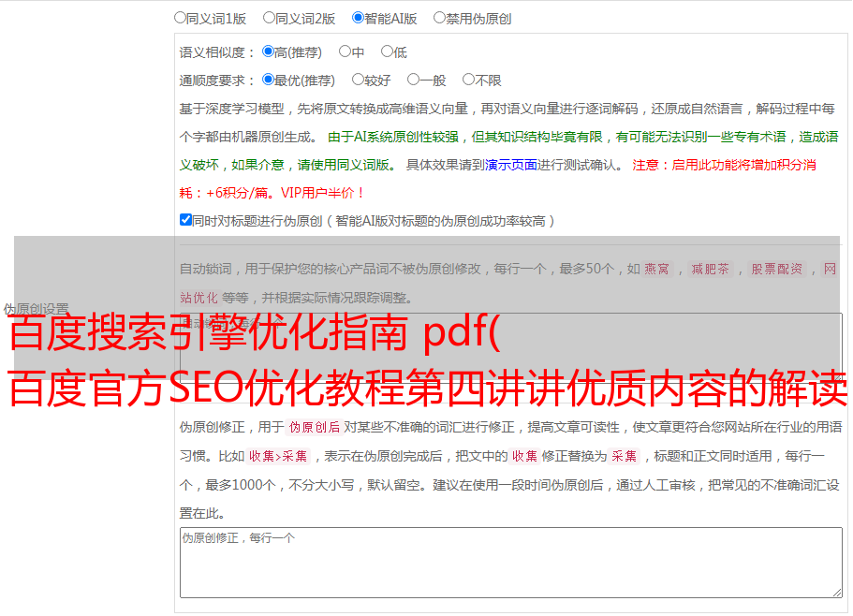Click the 伪原创后 highlighted text
This screenshot has height=616, width=853.
coord(315,427)
